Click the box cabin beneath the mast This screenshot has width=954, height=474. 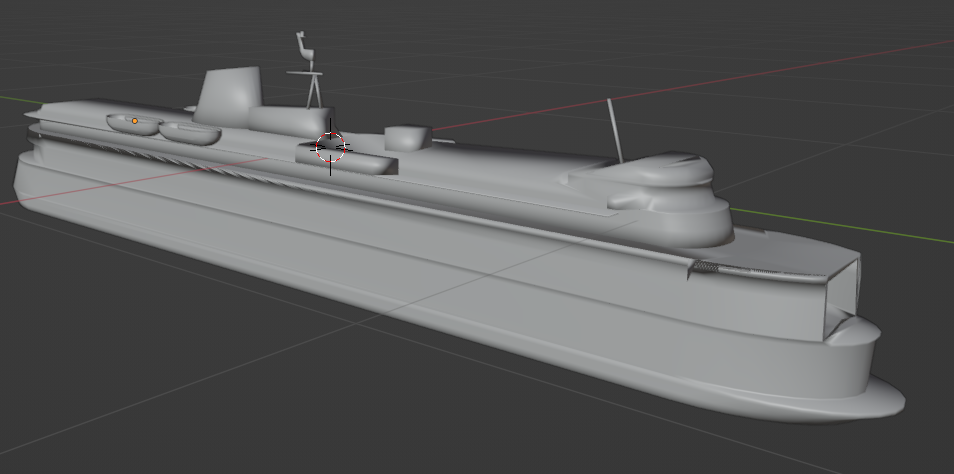click(291, 121)
